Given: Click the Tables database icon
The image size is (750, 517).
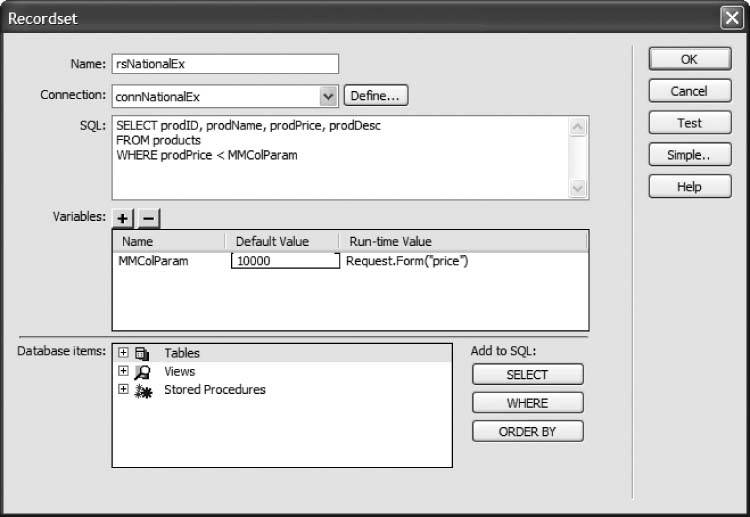Looking at the screenshot, I should coord(142,353).
